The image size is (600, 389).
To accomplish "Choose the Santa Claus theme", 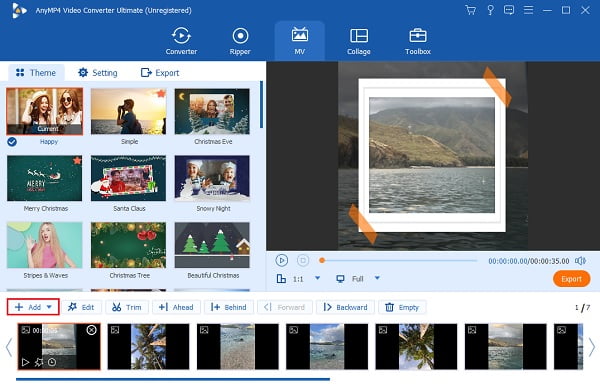I will click(129, 178).
